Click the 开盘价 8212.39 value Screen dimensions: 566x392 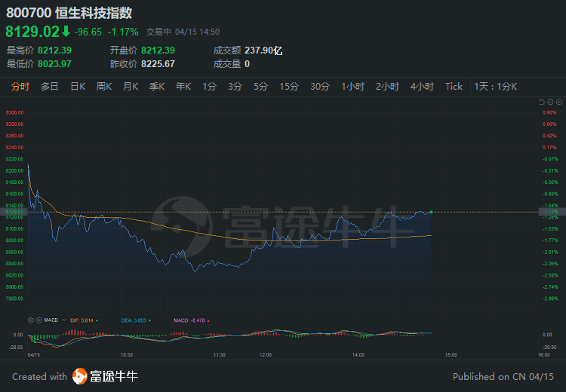[158, 50]
